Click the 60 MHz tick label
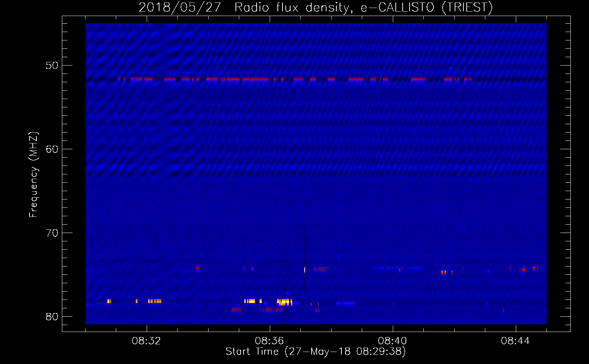589x364 pixels. point(52,149)
